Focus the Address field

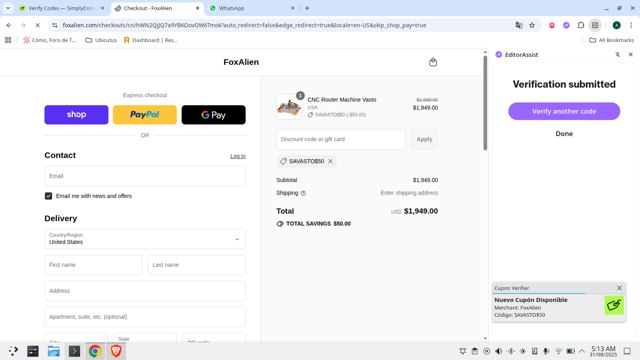pos(145,291)
